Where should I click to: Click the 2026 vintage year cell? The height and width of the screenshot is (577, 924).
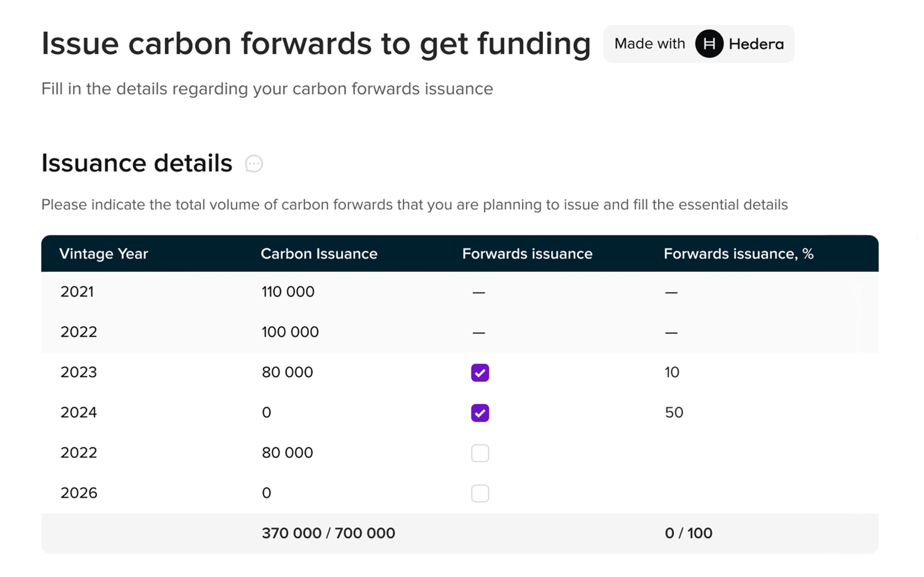tap(79, 493)
